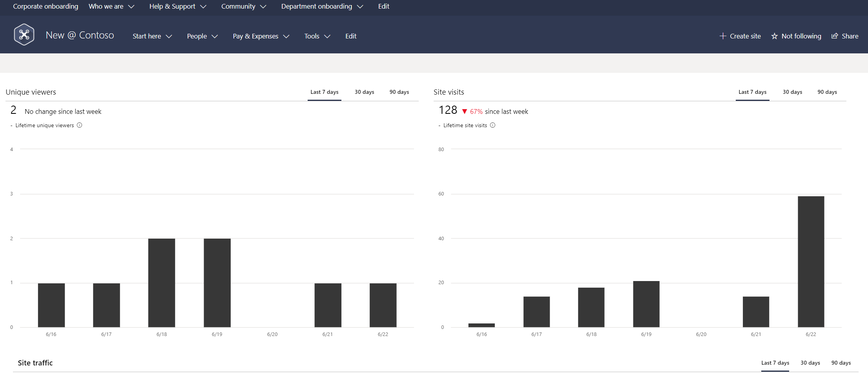Click the Tools menu label
868x378 pixels.
click(x=312, y=36)
